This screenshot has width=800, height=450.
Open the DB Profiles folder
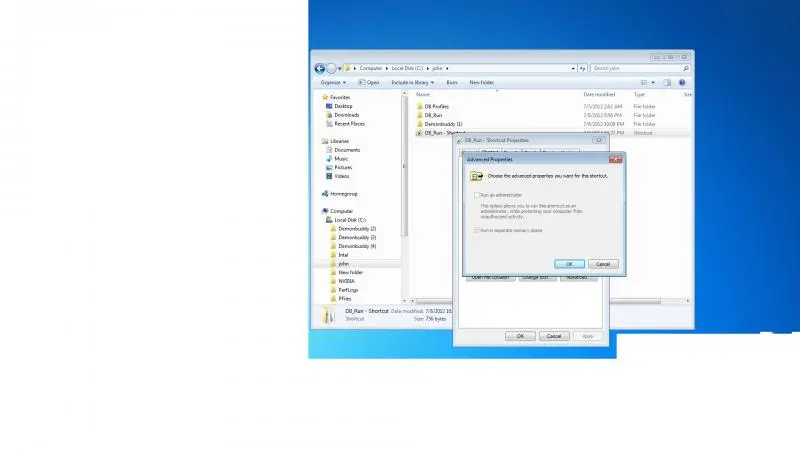(x=438, y=106)
